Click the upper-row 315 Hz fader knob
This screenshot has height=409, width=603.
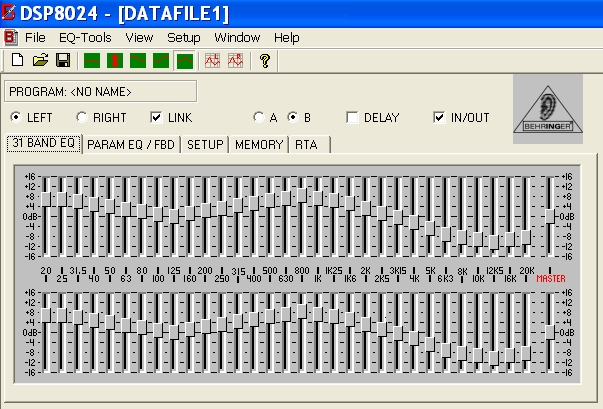[x=238, y=205]
